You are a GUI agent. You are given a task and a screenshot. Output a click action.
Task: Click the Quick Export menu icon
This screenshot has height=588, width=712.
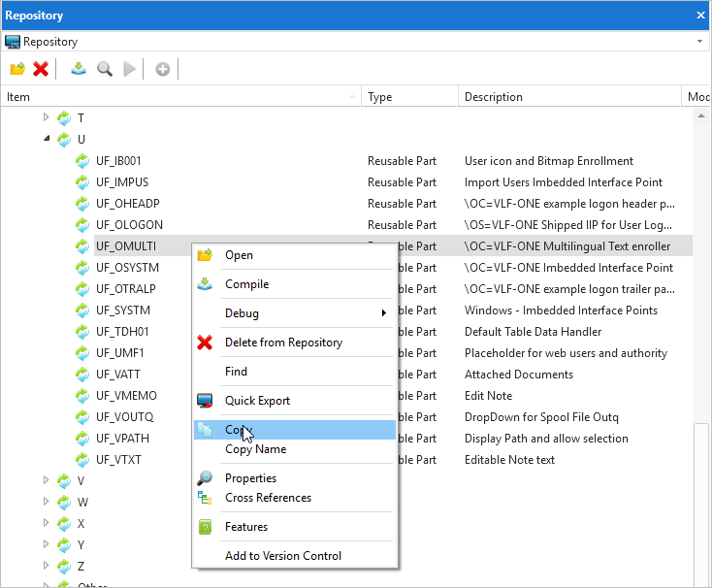coord(205,401)
